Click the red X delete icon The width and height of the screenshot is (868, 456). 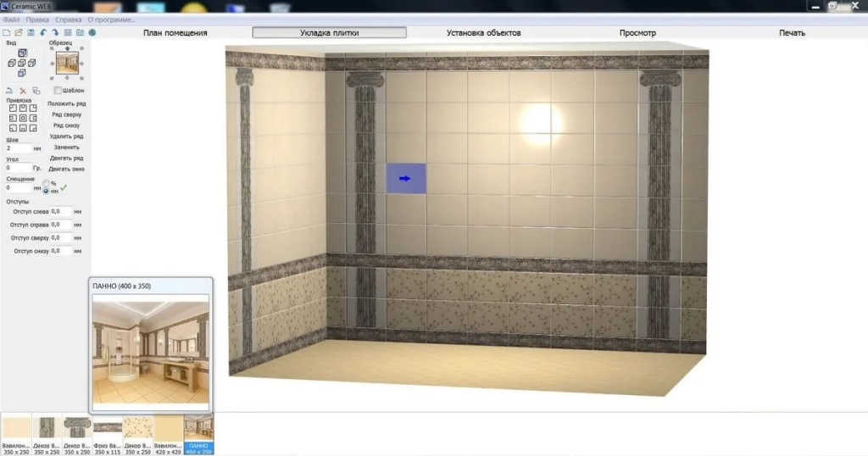pyautogui.click(x=23, y=90)
